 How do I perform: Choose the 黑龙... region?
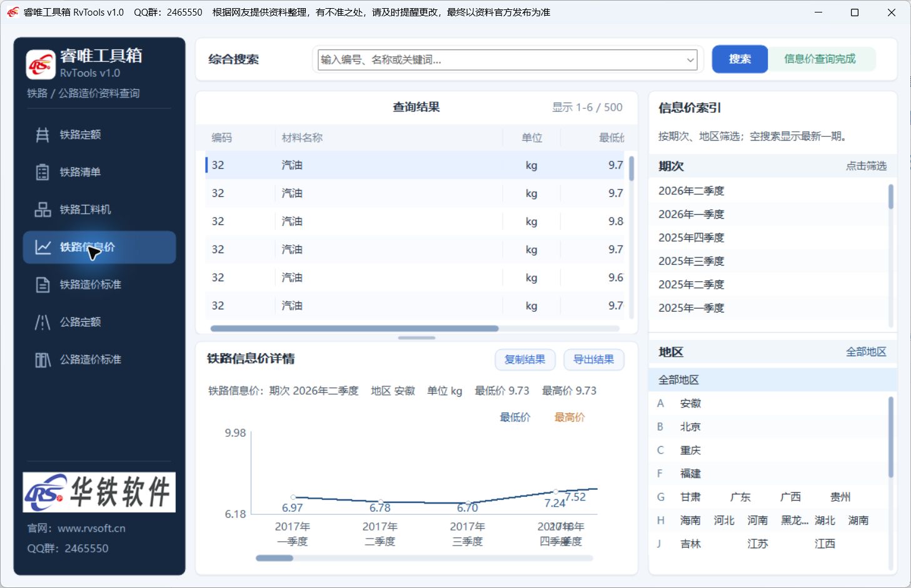point(795,521)
